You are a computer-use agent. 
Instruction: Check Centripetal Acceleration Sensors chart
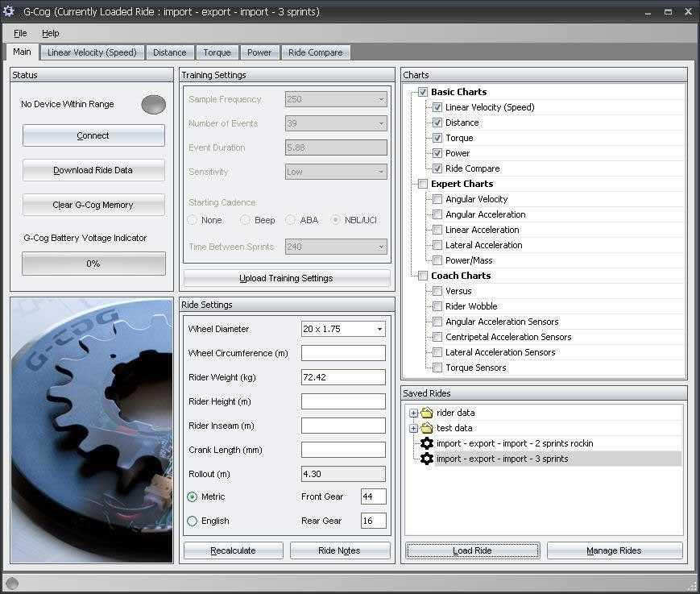437,337
